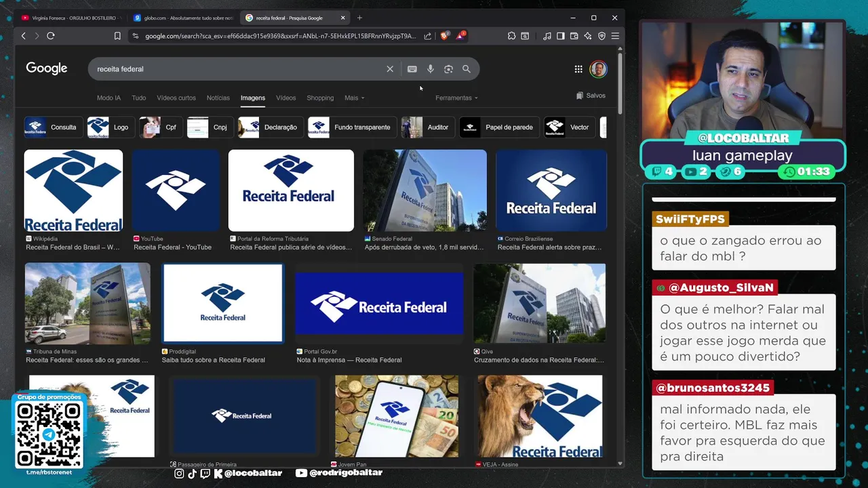Open the VEJA lion image result
The height and width of the screenshot is (488, 868).
point(540,416)
